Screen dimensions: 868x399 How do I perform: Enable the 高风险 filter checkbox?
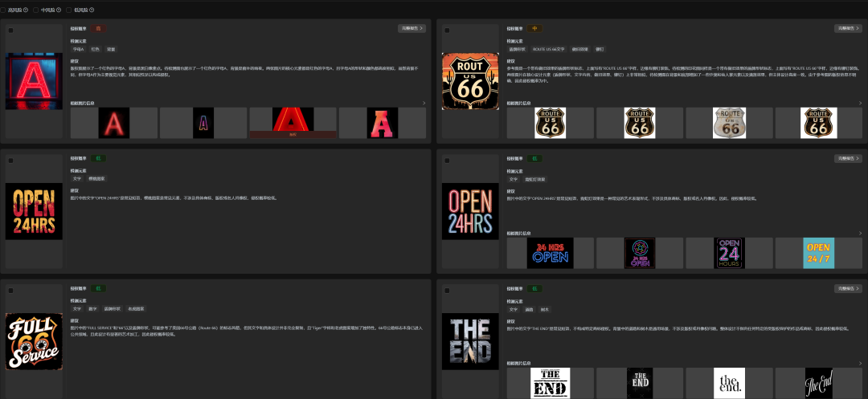point(2,10)
